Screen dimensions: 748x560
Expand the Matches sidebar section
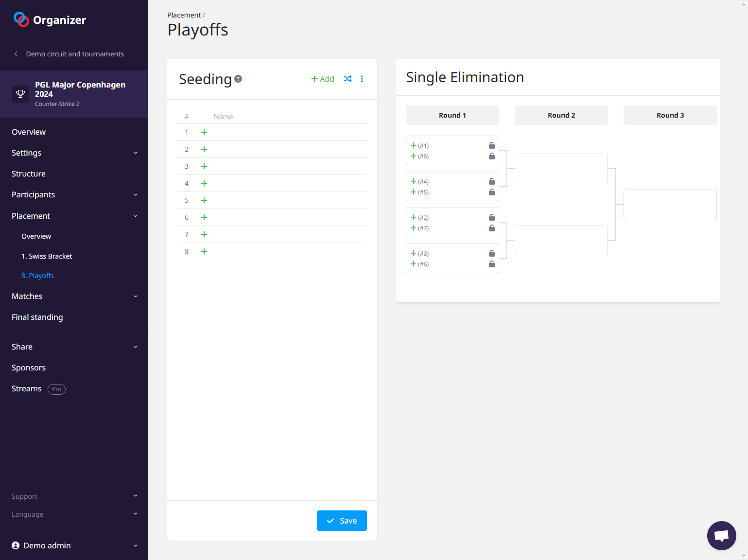74,296
